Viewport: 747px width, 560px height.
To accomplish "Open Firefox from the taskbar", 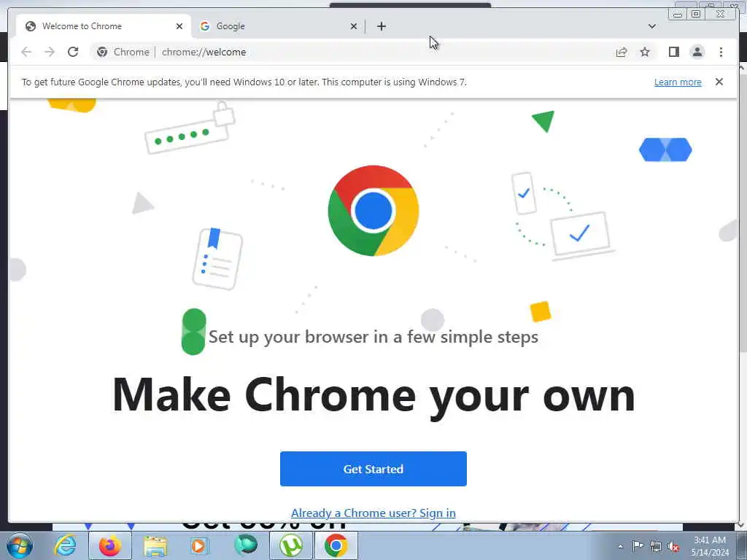I will [110, 545].
